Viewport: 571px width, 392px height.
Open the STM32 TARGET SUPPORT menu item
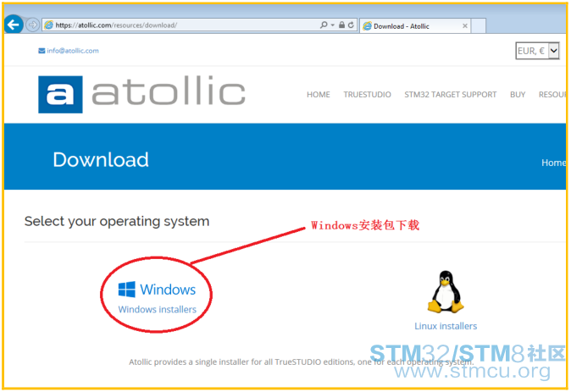451,95
